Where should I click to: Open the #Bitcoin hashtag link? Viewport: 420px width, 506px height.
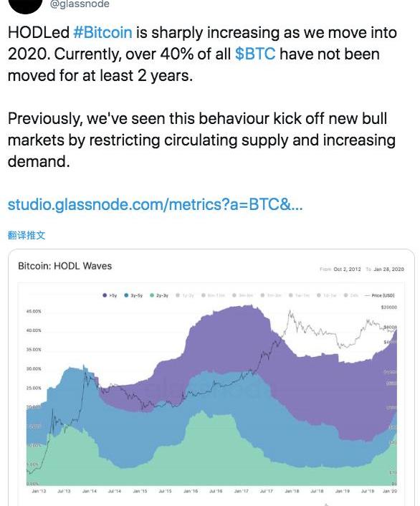(102, 32)
